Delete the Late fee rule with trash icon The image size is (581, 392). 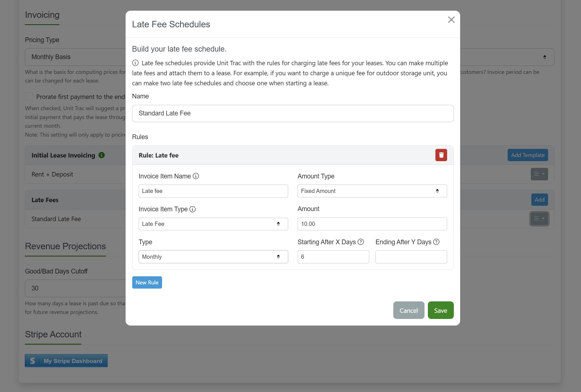(441, 155)
